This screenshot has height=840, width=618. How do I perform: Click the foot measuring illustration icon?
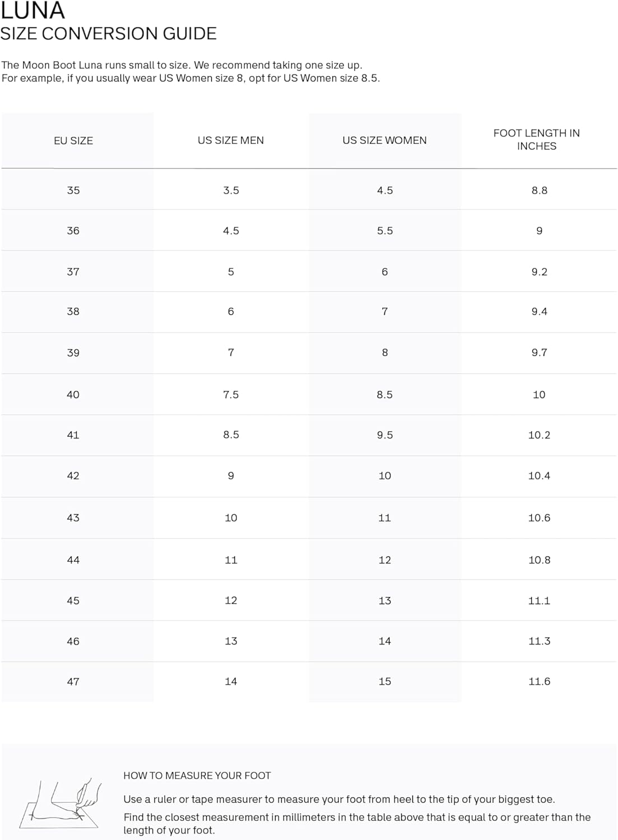pos(61,803)
